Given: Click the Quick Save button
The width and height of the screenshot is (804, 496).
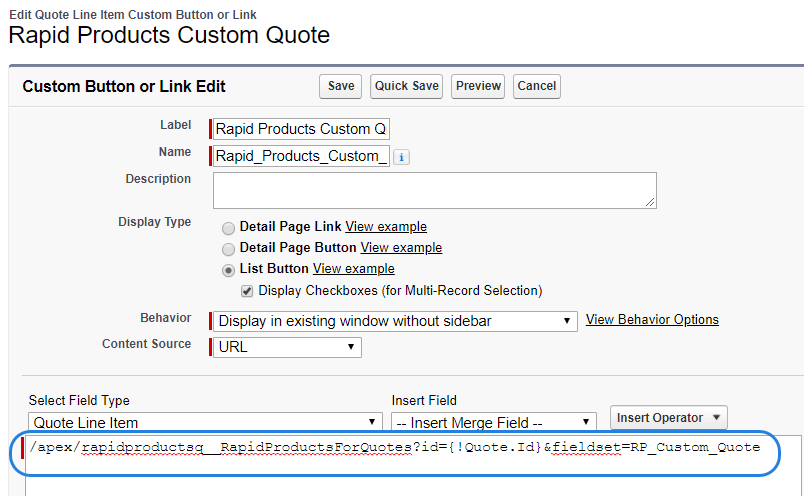Looking at the screenshot, I should click(407, 86).
